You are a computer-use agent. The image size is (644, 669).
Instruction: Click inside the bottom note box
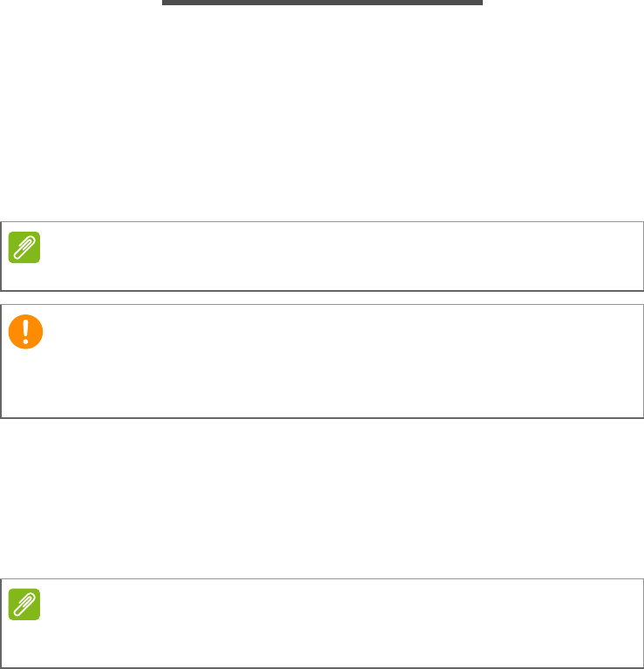click(340, 623)
